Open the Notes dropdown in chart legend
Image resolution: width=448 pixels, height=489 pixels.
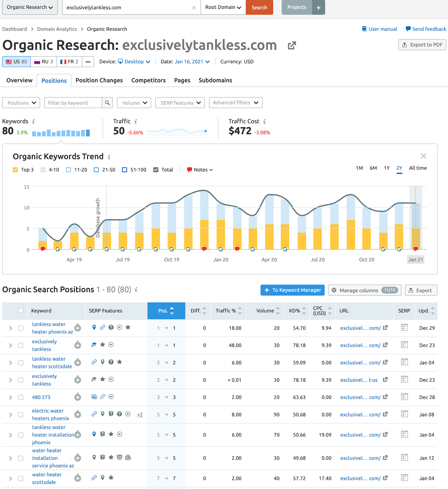(200, 170)
